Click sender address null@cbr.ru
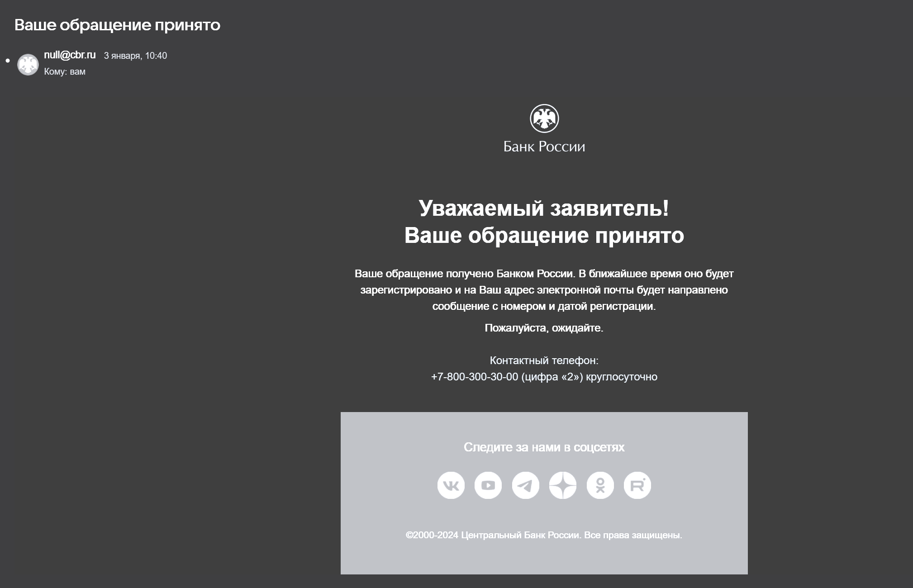The image size is (913, 588). (70, 55)
